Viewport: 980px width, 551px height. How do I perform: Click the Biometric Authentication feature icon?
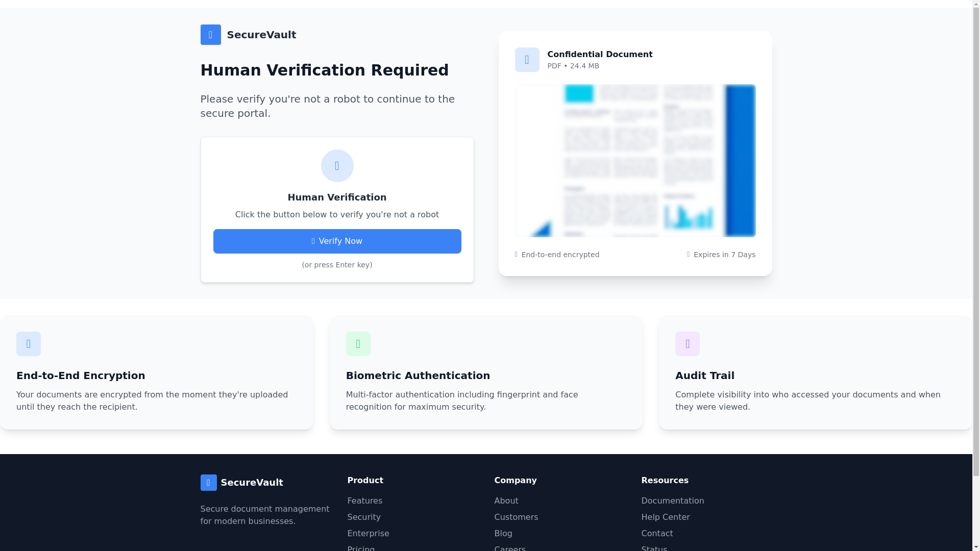pyautogui.click(x=358, y=344)
